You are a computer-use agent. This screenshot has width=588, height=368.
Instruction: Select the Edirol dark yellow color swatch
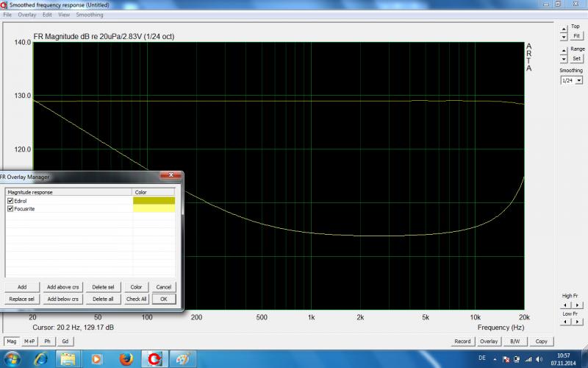154,200
